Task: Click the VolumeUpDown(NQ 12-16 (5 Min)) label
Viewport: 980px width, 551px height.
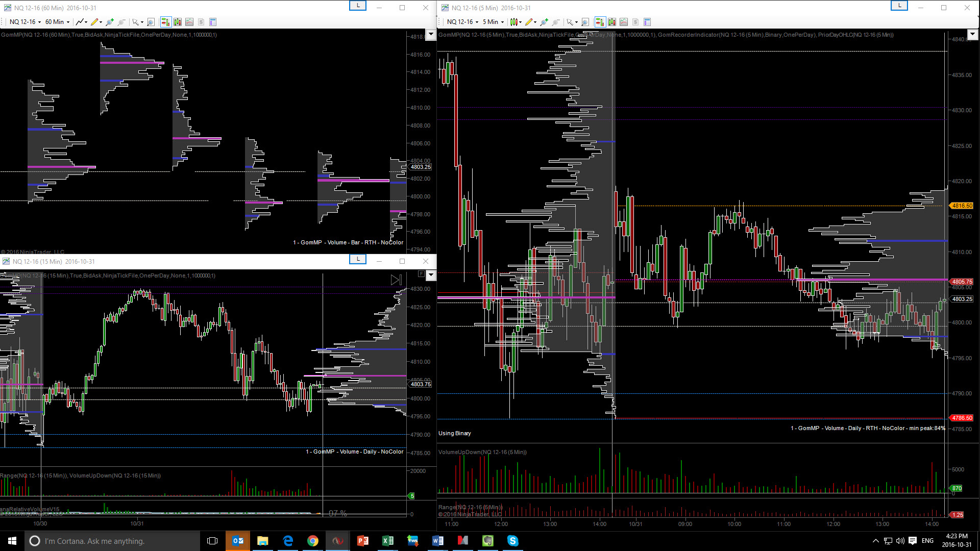Action: 482,452
